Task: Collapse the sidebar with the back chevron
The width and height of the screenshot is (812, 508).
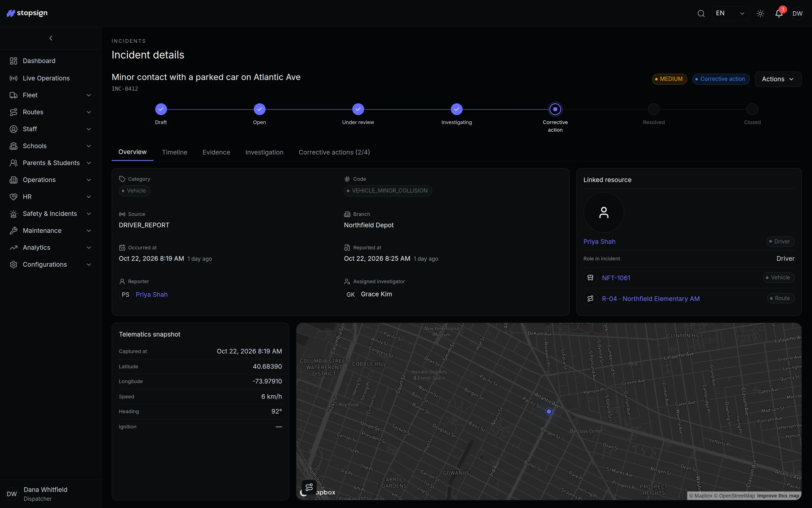Action: tap(51, 38)
